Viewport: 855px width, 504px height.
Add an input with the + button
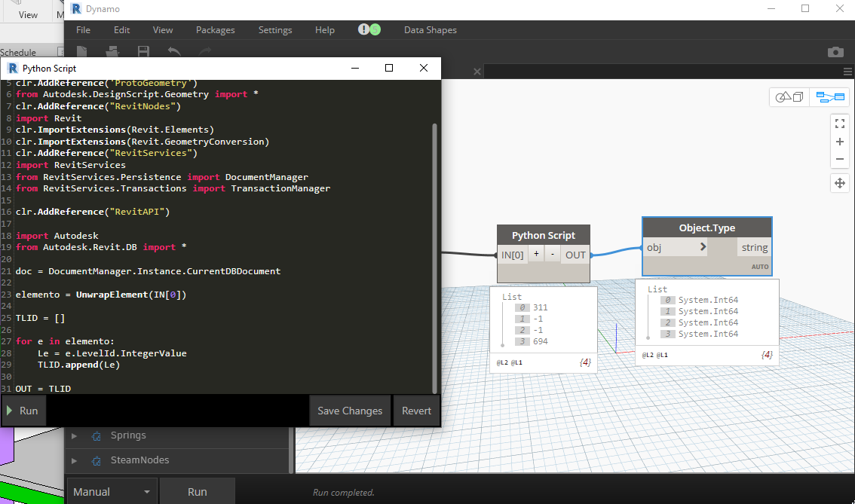click(x=536, y=254)
